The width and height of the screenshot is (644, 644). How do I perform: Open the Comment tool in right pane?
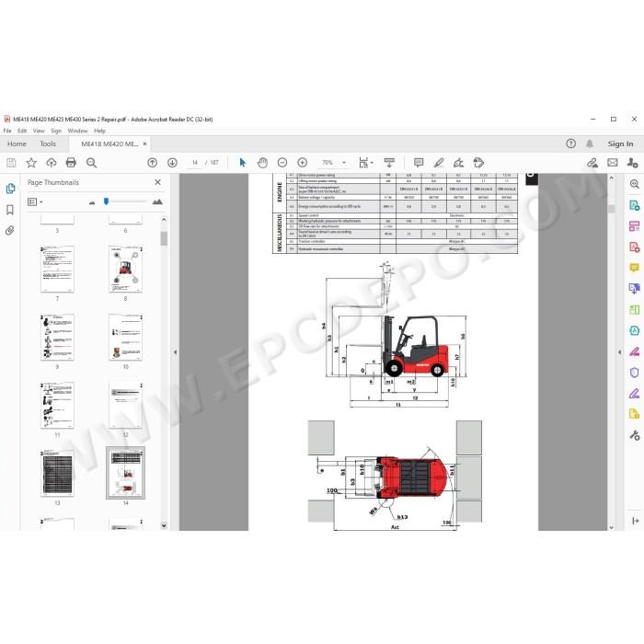tap(634, 268)
